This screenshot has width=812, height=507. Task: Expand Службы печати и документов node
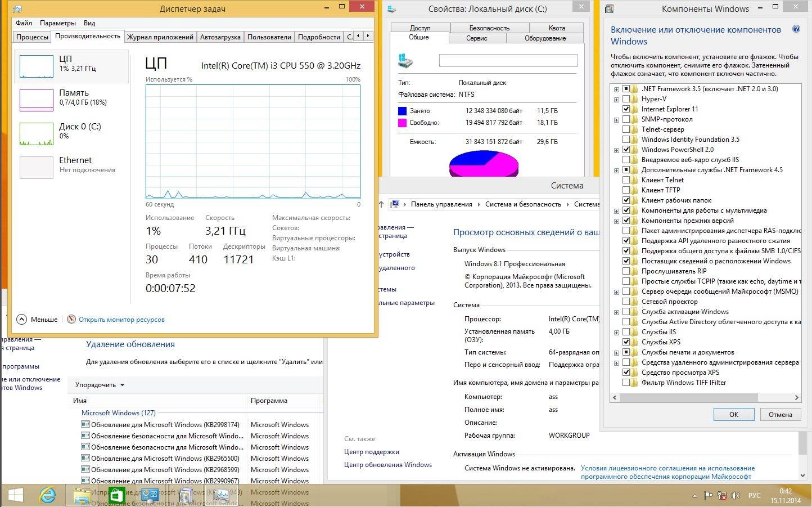pos(617,352)
